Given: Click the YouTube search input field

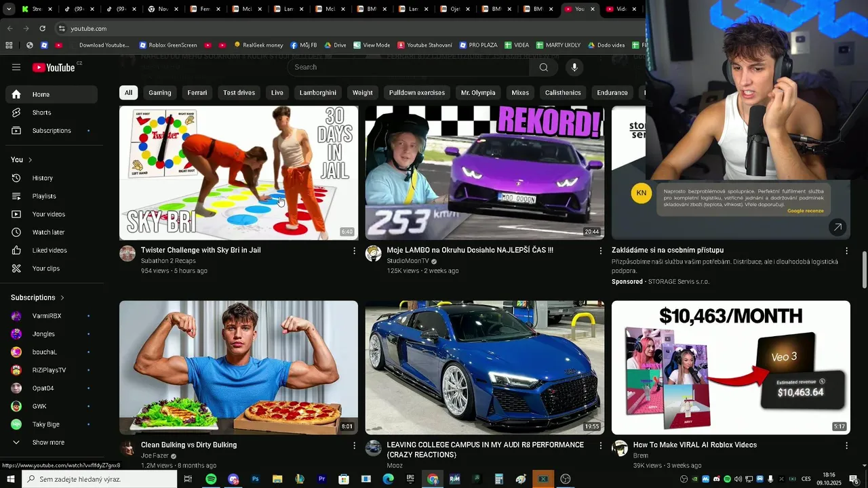Looking at the screenshot, I should [410, 67].
